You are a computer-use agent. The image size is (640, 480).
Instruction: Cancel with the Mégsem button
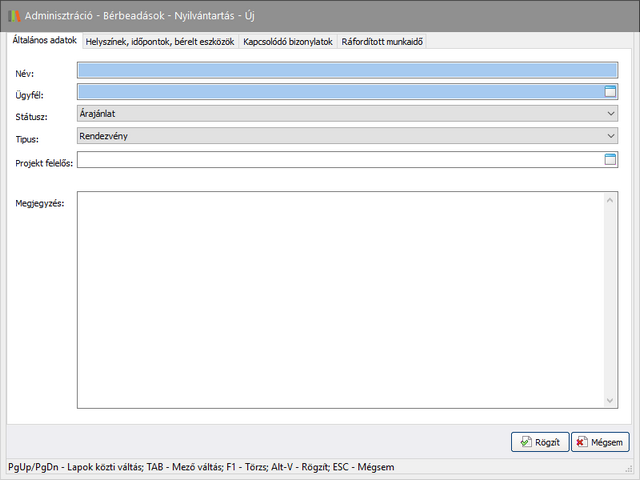pos(600,442)
